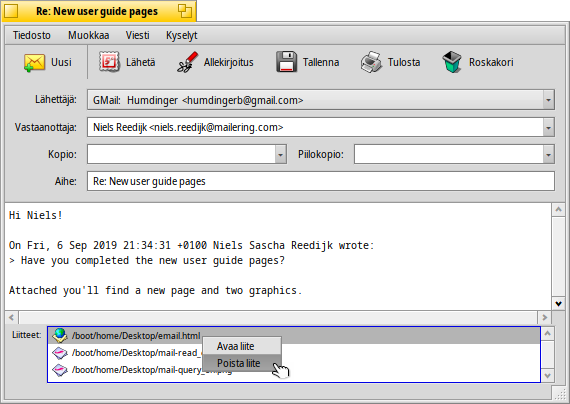Expand Vastaanottaja recipient dropdown arrow
Screen dimensions: 570x404
[x=548, y=127]
